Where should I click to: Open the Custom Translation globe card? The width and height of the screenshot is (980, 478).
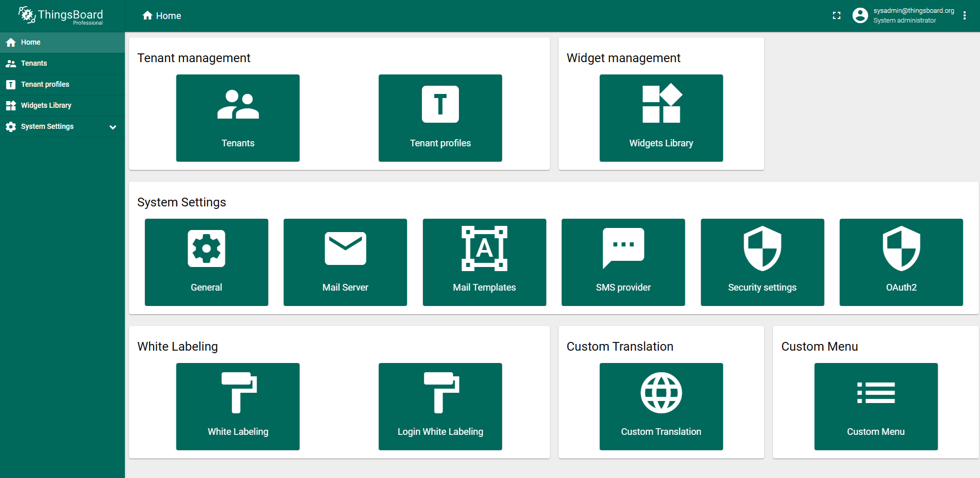(661, 407)
